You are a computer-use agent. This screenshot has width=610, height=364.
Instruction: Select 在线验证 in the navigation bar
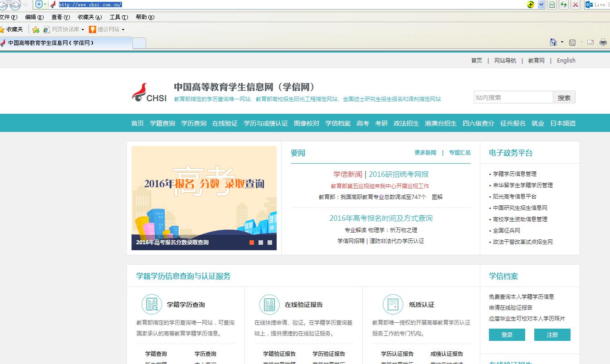[x=225, y=123]
